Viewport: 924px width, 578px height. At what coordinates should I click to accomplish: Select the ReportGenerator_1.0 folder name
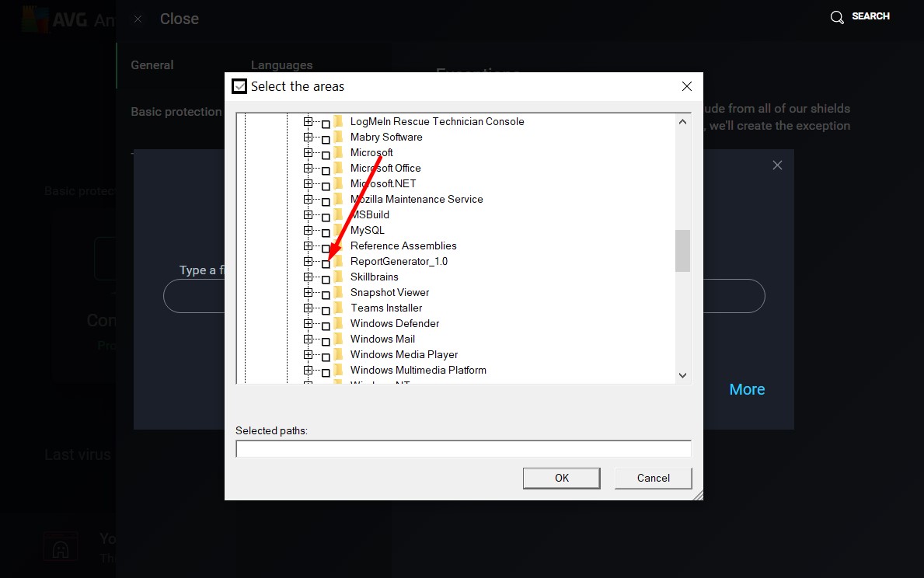[399, 261]
